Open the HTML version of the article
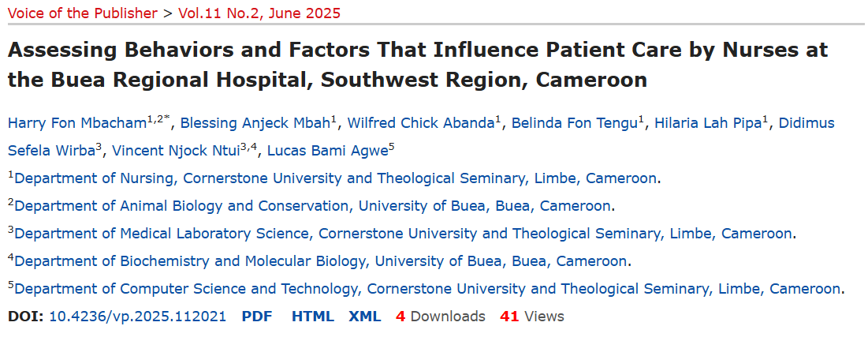The height and width of the screenshot is (341, 868). pos(313,317)
